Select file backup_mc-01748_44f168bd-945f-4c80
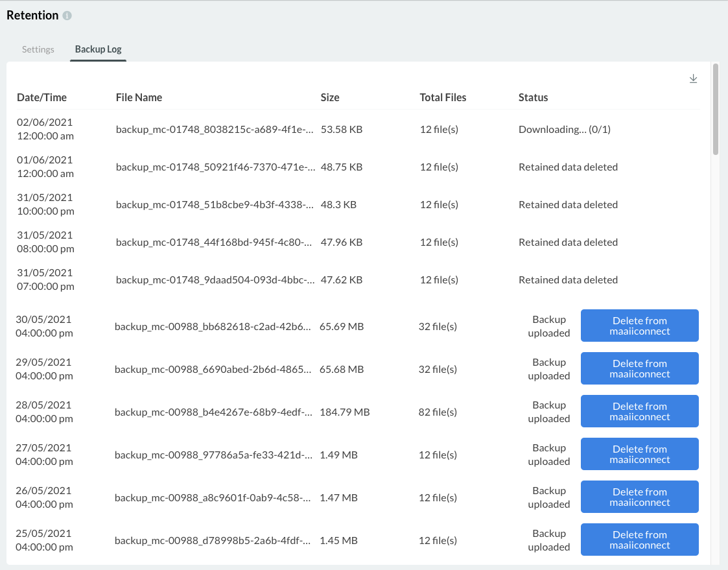Screen dimensions: 728x570 (x=213, y=243)
